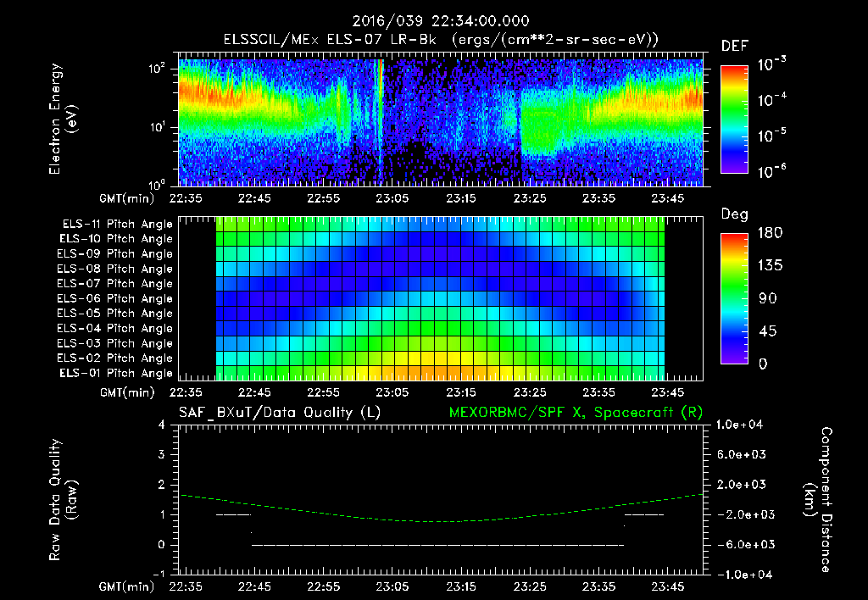Select the ELS-06 Pitch Angle row label
Image resolution: width=868 pixels, height=600 pixels.
click(115, 298)
